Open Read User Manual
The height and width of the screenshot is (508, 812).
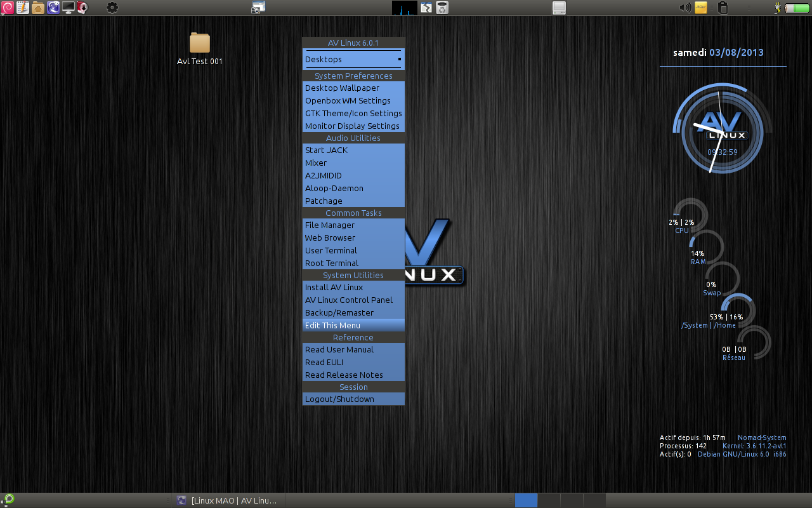[x=353, y=350]
